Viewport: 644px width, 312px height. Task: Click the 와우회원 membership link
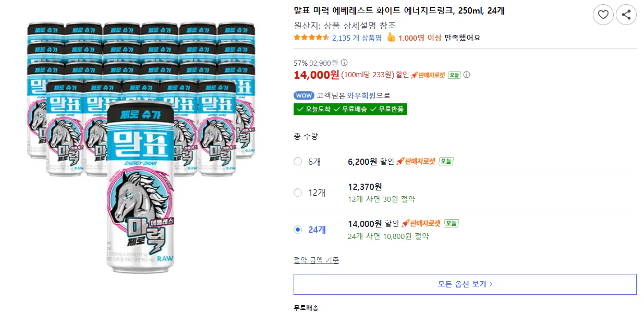[361, 95]
